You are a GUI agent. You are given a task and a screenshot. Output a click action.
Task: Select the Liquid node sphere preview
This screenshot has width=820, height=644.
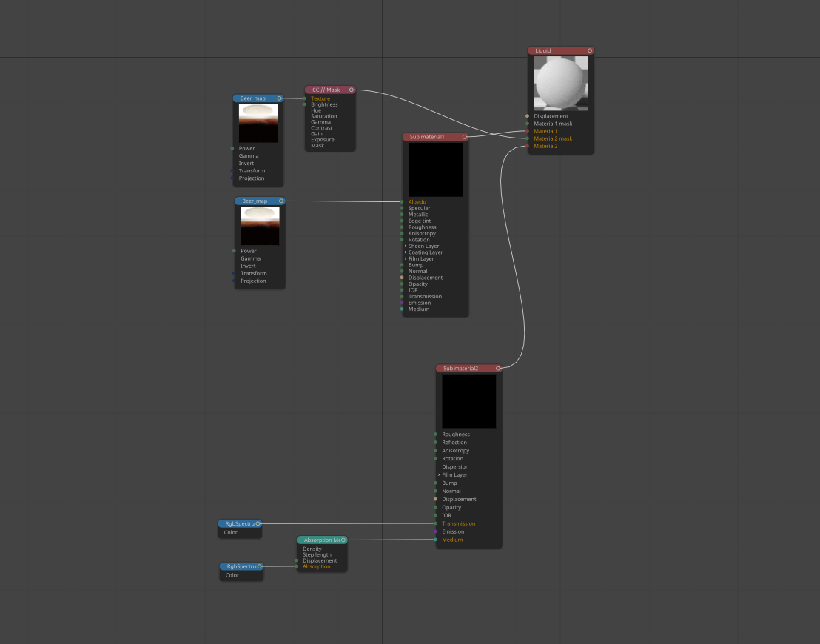point(561,83)
